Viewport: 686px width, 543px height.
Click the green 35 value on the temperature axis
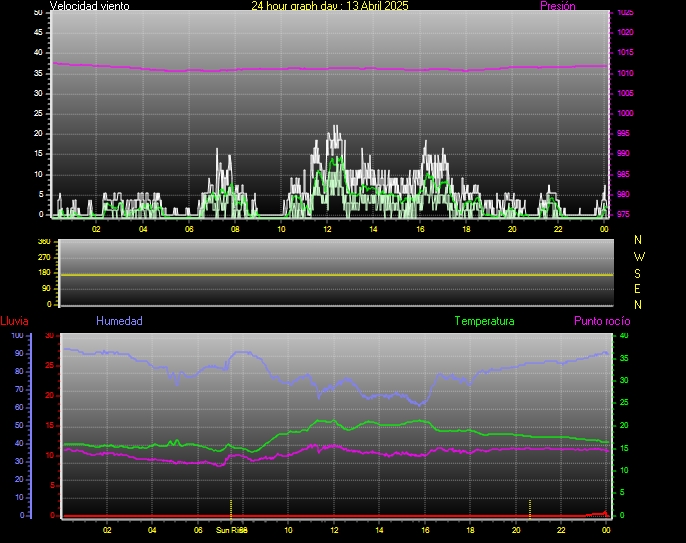624,358
